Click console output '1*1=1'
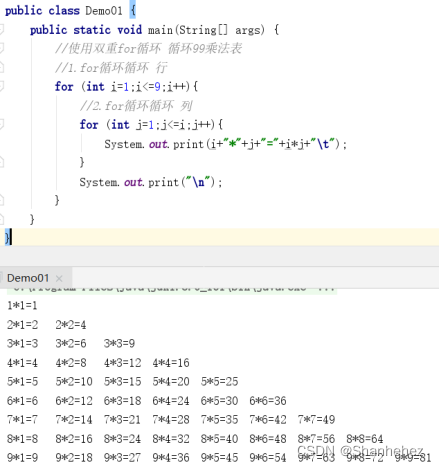 [22, 305]
